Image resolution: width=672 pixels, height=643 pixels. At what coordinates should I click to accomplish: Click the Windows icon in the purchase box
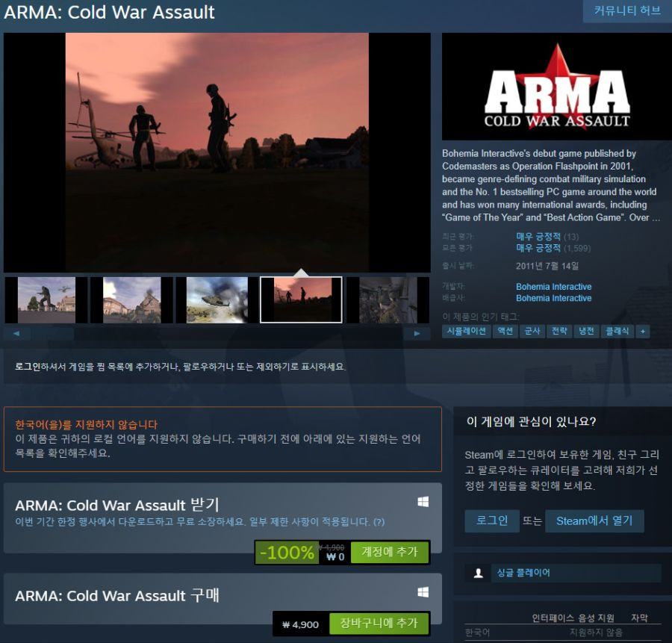pos(423,592)
